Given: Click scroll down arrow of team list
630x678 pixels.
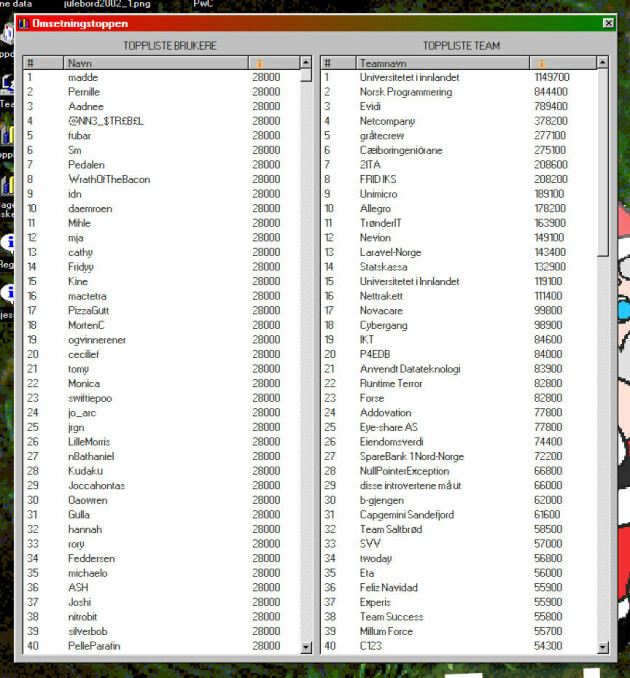Looking at the screenshot, I should tap(603, 647).
